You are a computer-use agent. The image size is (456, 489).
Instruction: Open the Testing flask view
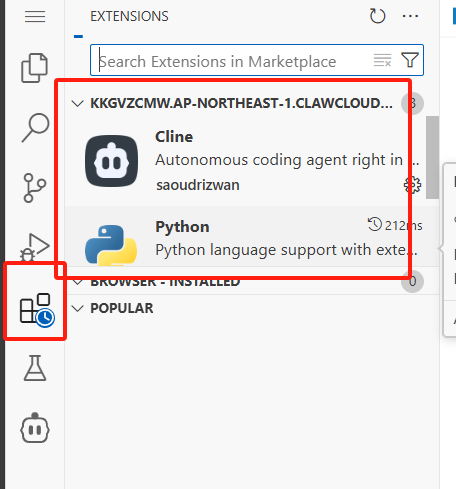tap(35, 368)
